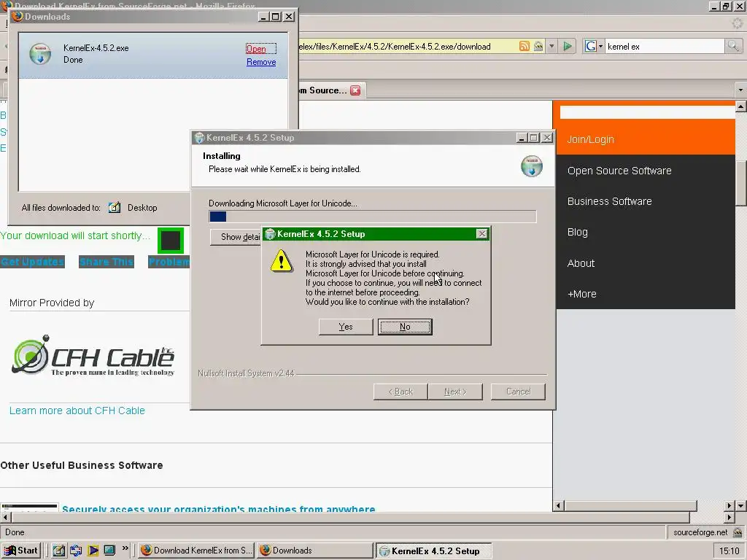
Task: Click the status bar security icon
Action: 738,532
